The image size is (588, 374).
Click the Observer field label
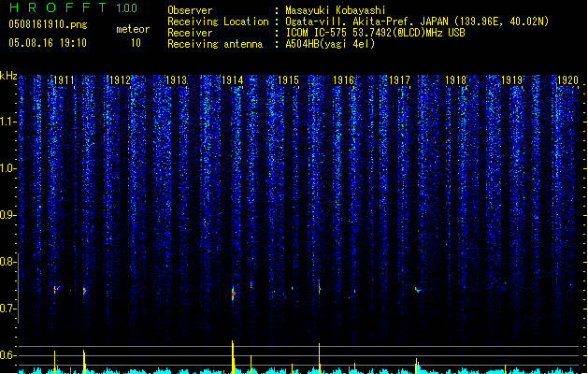tap(190, 10)
